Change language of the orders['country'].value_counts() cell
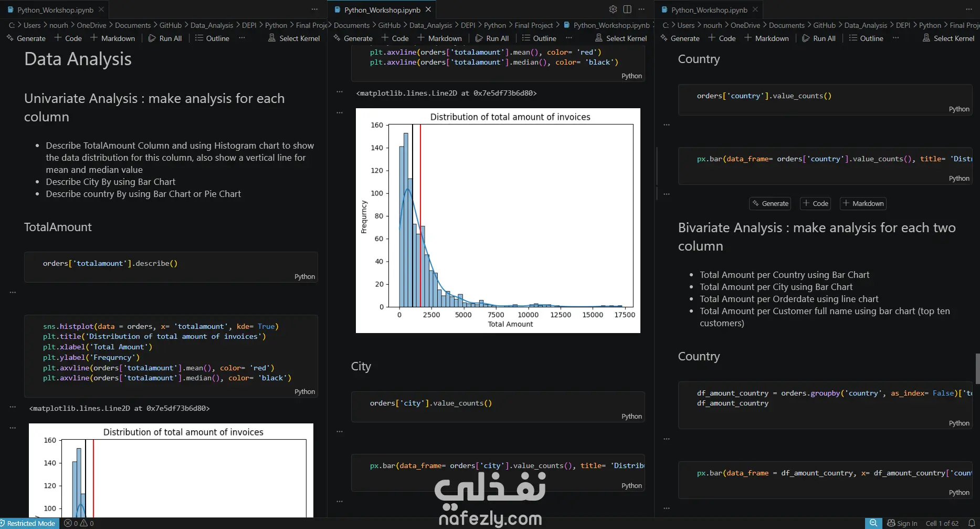Image resolution: width=980 pixels, height=529 pixels. (x=959, y=109)
